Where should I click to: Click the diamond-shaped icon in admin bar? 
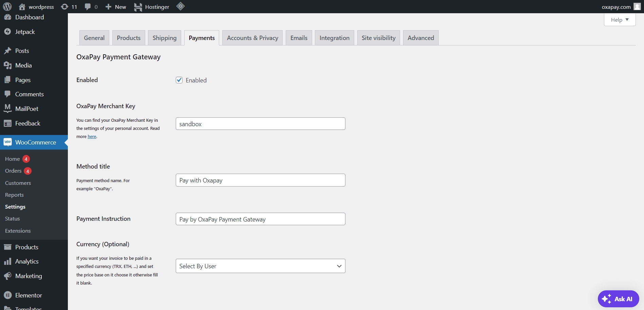pyautogui.click(x=181, y=6)
